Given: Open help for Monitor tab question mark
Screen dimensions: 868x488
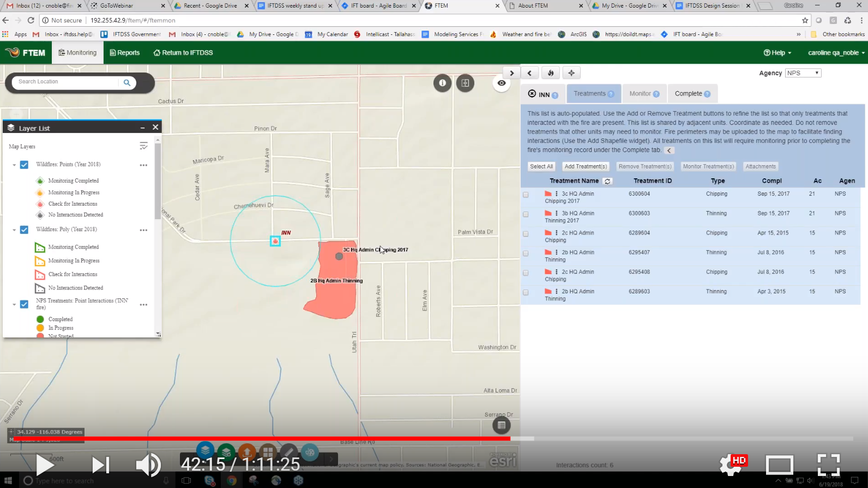Looking at the screenshot, I should 656,94.
